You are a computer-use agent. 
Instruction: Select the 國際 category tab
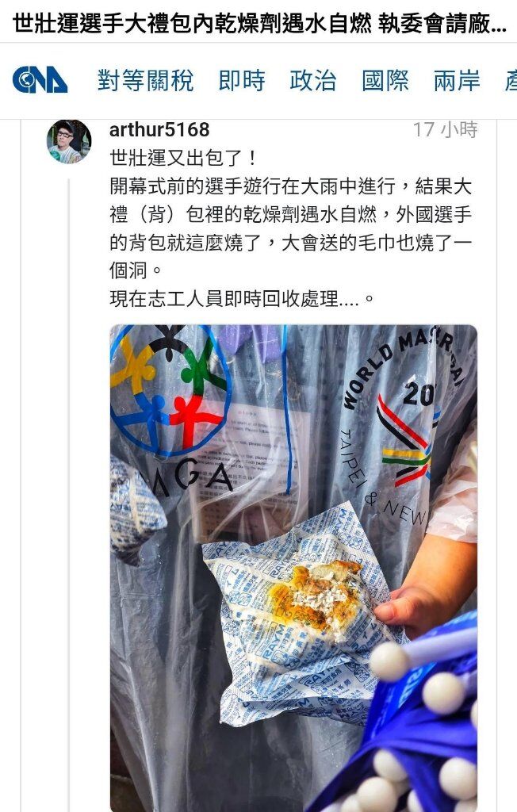coord(385,81)
